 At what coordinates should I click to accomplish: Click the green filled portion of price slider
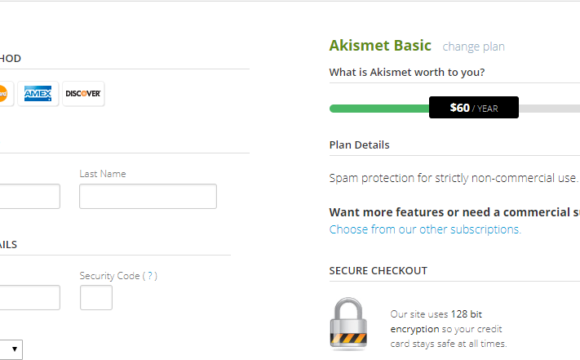pyautogui.click(x=379, y=108)
